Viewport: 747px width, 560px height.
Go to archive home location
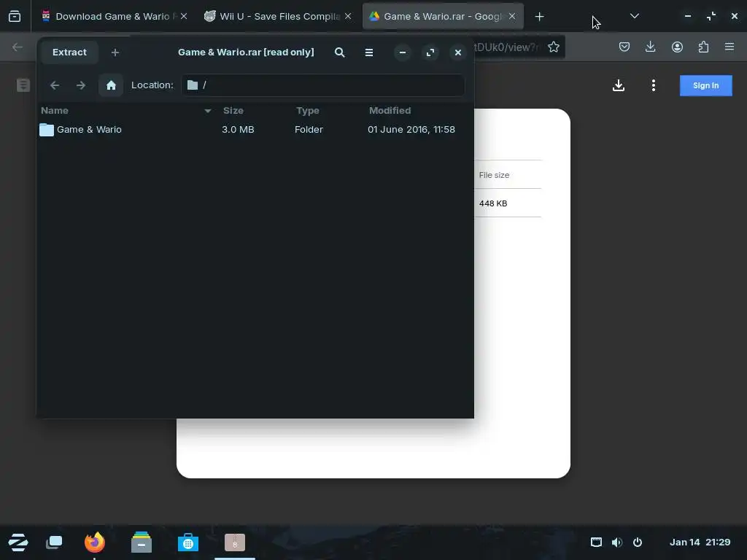pos(111,85)
